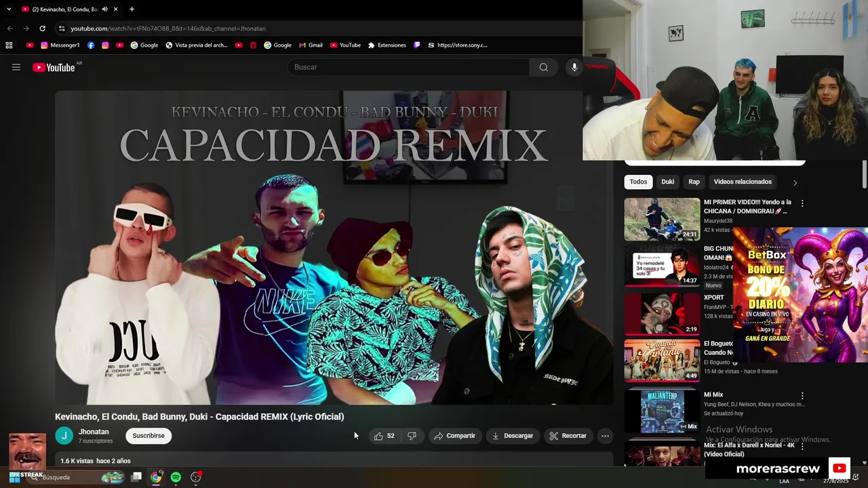Open the XPORT video thumbnail
The image size is (868, 488).
(x=662, y=314)
